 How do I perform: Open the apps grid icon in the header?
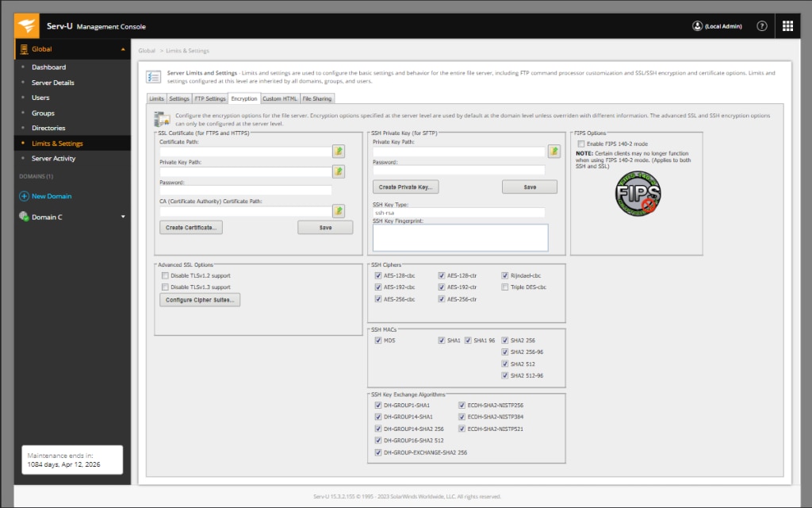click(x=787, y=25)
